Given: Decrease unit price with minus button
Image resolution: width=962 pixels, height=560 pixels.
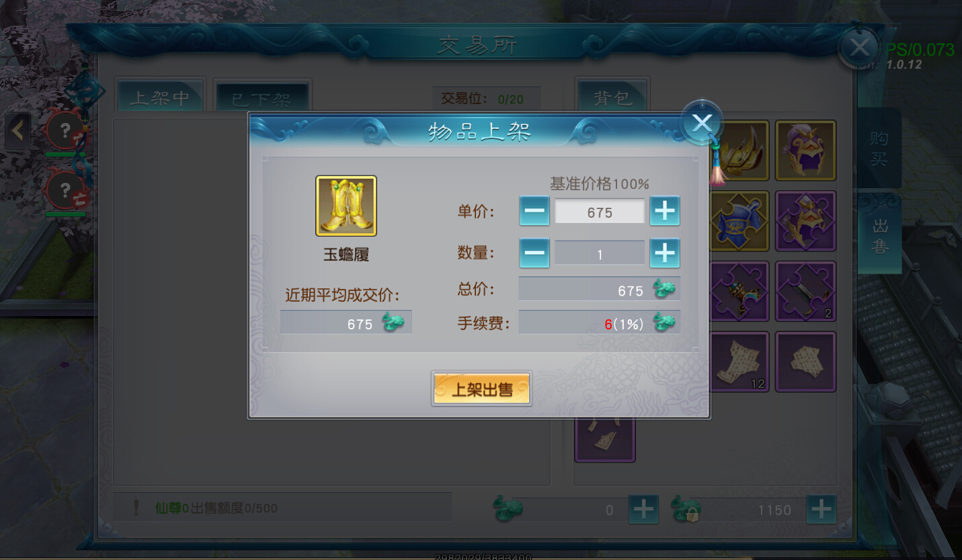Looking at the screenshot, I should 534,211.
